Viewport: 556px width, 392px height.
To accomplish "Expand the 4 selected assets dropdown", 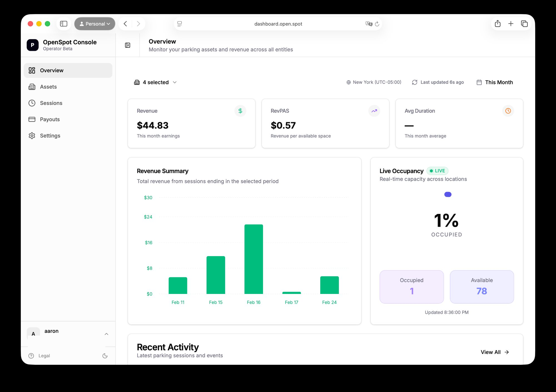I will 156,82.
